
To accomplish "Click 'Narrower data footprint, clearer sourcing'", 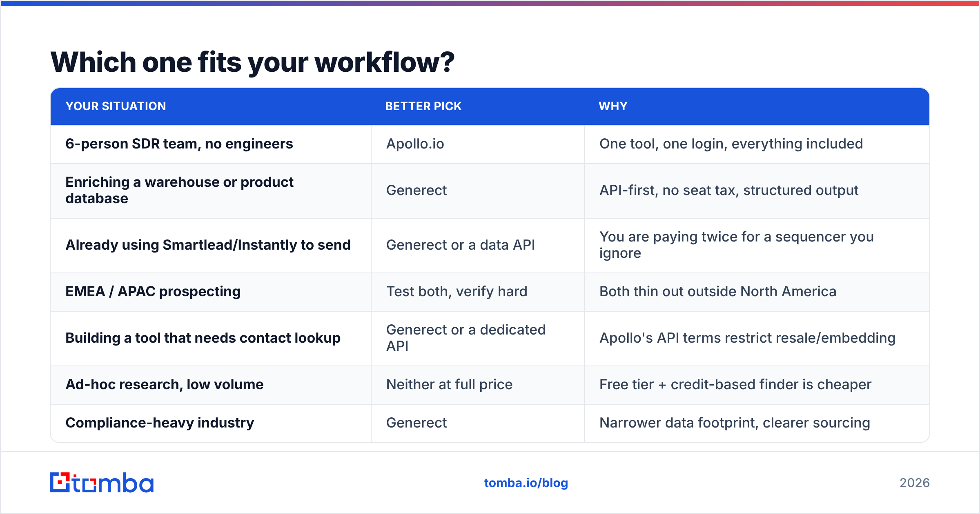I will 735,423.
